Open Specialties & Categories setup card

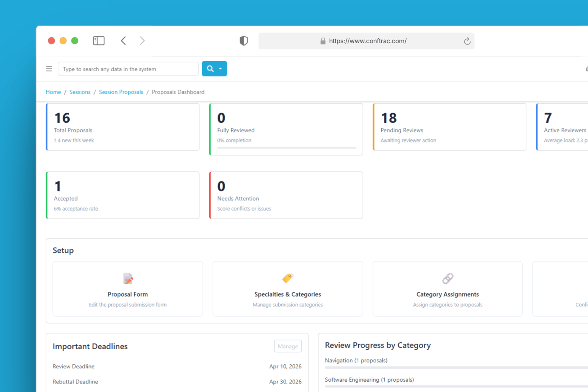coord(288,289)
